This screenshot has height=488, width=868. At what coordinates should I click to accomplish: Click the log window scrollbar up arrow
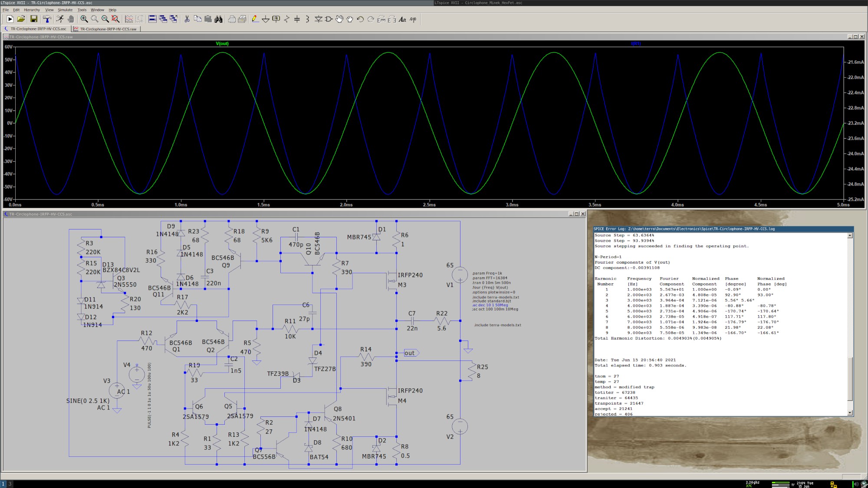pos(850,236)
